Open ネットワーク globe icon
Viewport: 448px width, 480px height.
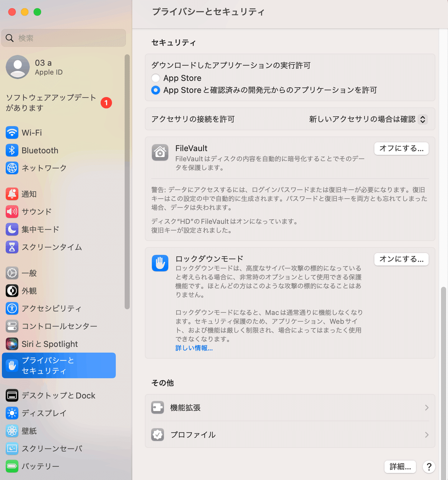point(12,168)
